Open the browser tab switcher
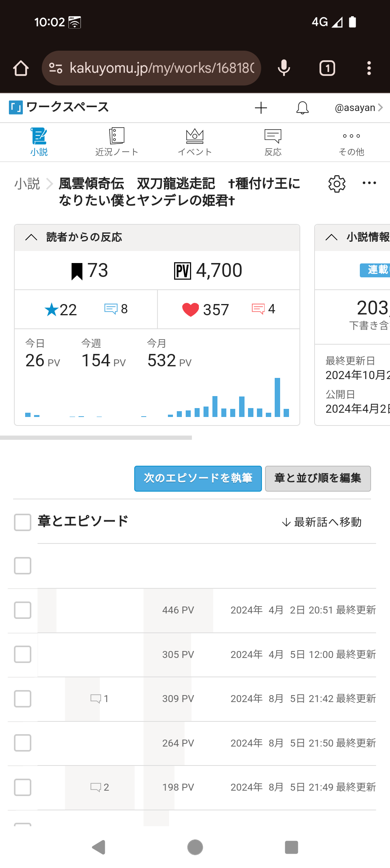 pos(327,68)
